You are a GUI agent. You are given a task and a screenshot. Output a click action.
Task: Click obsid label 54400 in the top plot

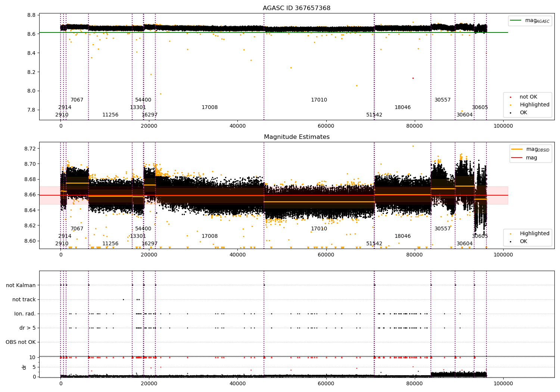click(x=143, y=100)
